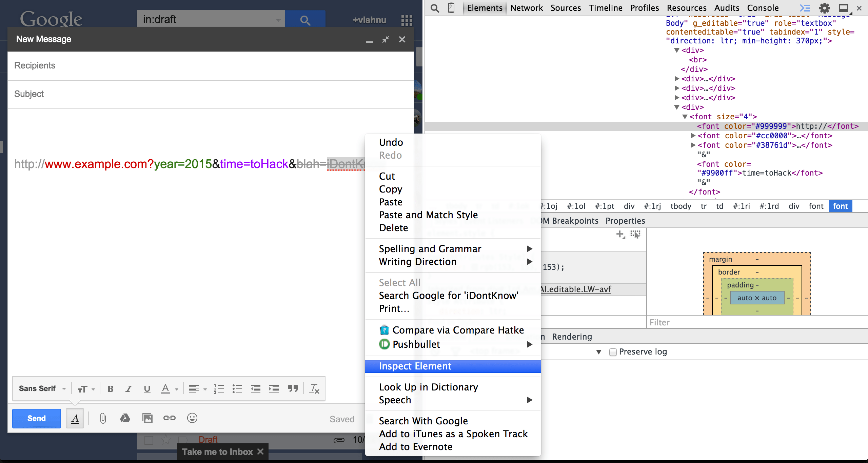Open the Properties sidebar tab
The height and width of the screenshot is (463, 868).
click(625, 221)
